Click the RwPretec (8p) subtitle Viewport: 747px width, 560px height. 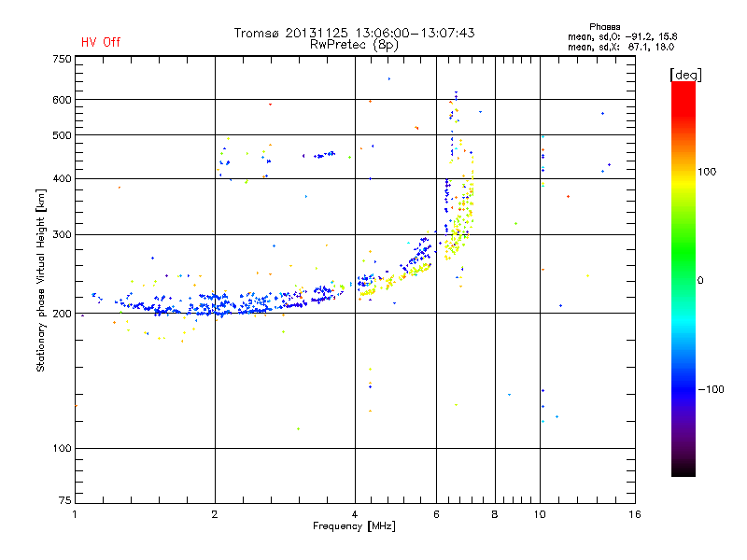[x=355, y=45]
